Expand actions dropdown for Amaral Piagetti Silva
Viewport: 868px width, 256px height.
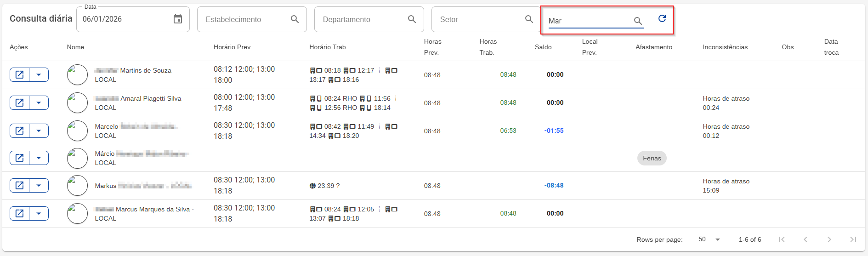pyautogui.click(x=39, y=102)
